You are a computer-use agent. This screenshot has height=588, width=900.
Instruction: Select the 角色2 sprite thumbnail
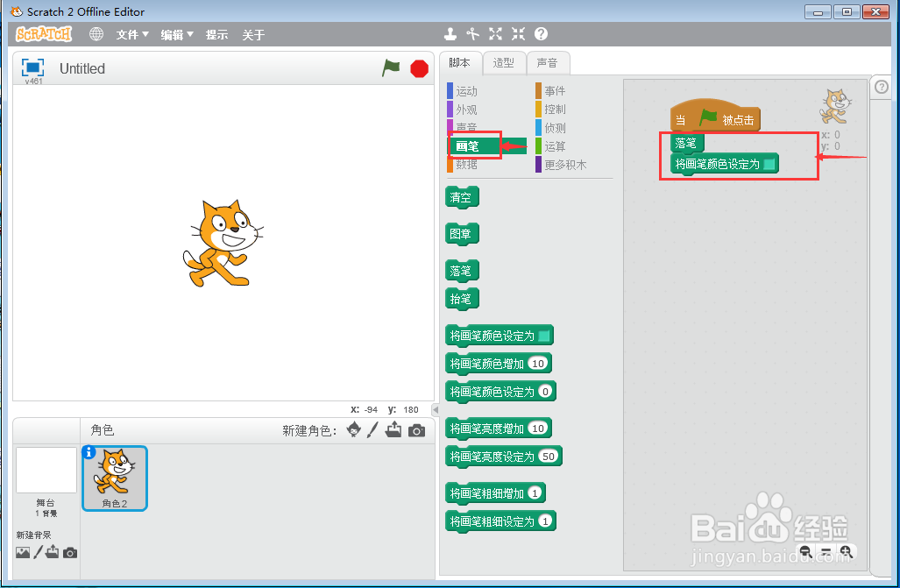(x=115, y=478)
